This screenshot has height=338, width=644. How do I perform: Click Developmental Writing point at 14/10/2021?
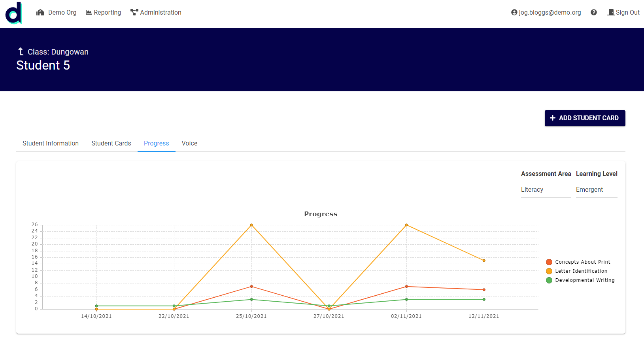[96, 306]
